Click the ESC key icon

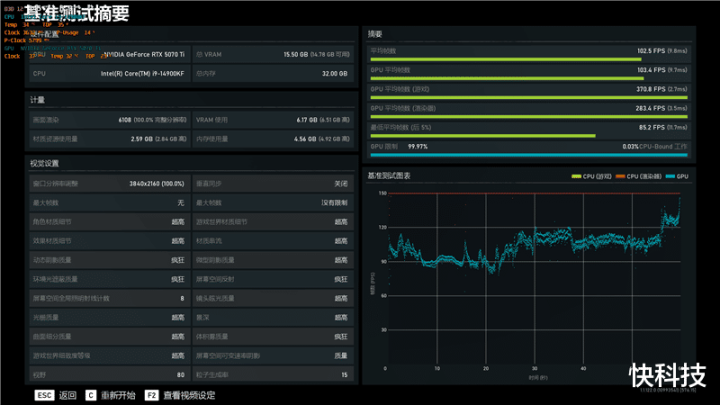click(44, 395)
